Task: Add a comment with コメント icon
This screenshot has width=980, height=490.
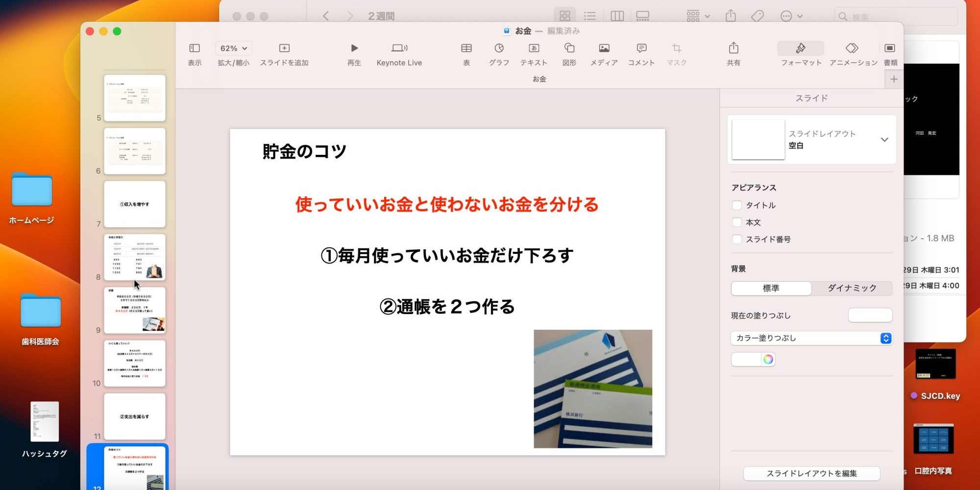Action: [641, 48]
